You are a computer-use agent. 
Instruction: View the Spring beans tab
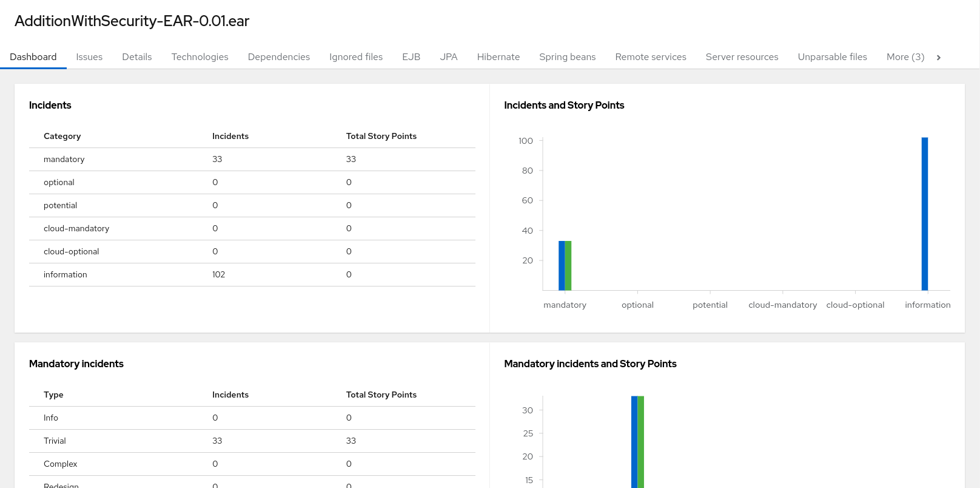[x=567, y=57]
